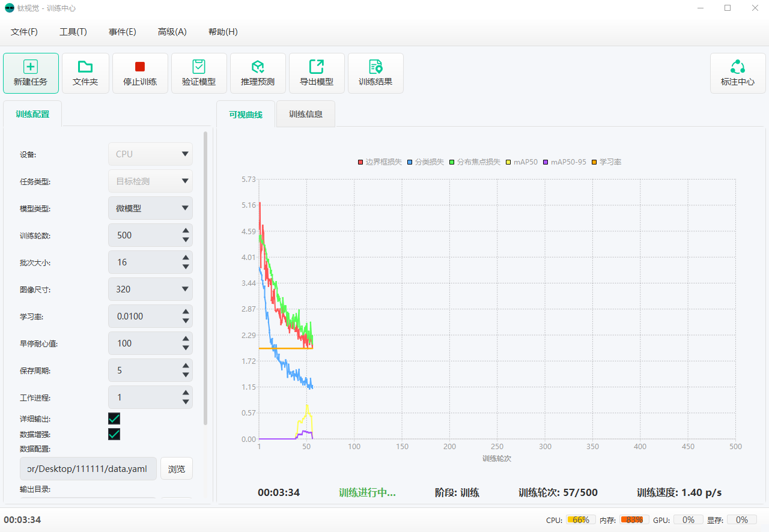Click the data.yaml path field

point(88,469)
